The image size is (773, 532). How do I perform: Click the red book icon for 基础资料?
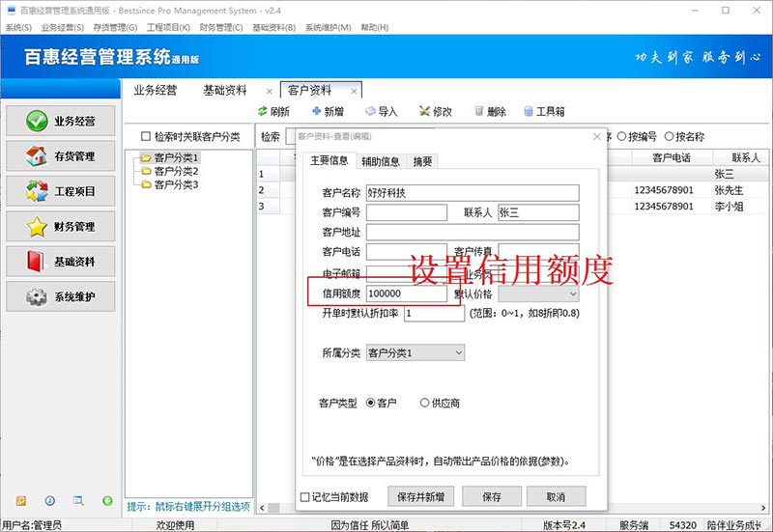point(36,261)
